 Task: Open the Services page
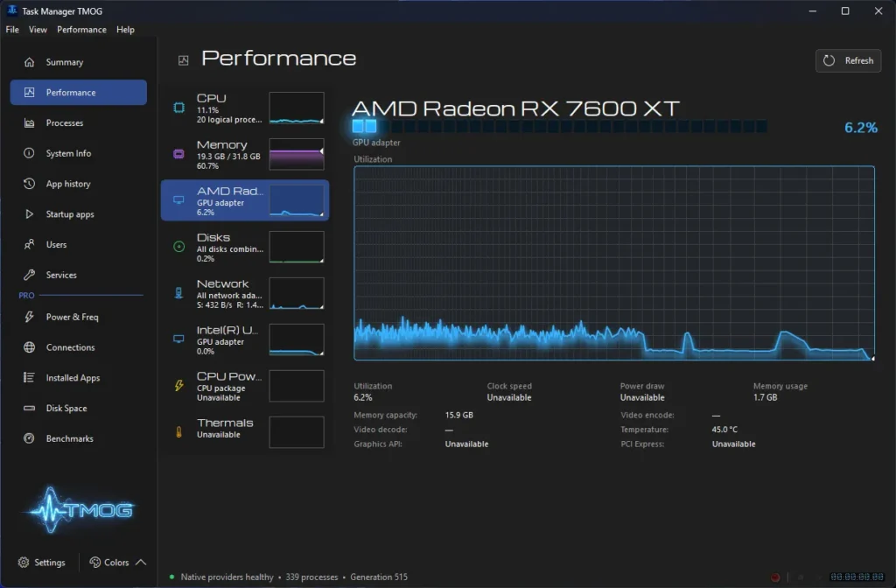[78, 275]
